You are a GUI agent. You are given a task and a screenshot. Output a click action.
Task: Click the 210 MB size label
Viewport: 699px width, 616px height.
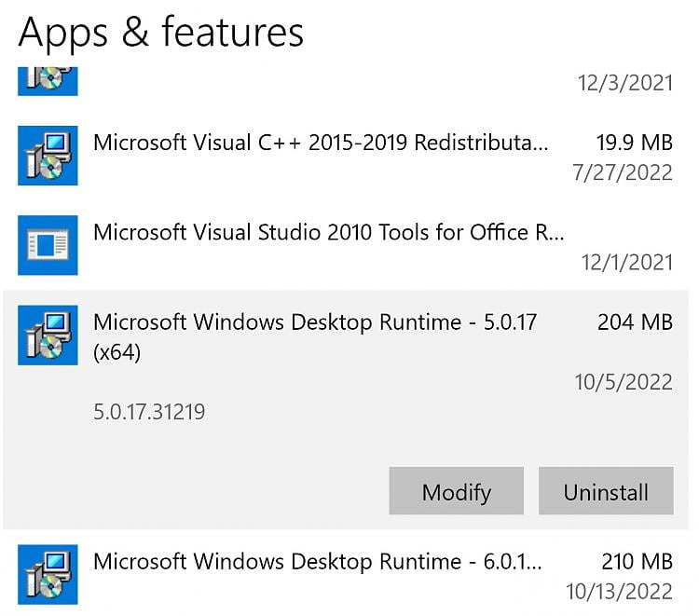(637, 561)
